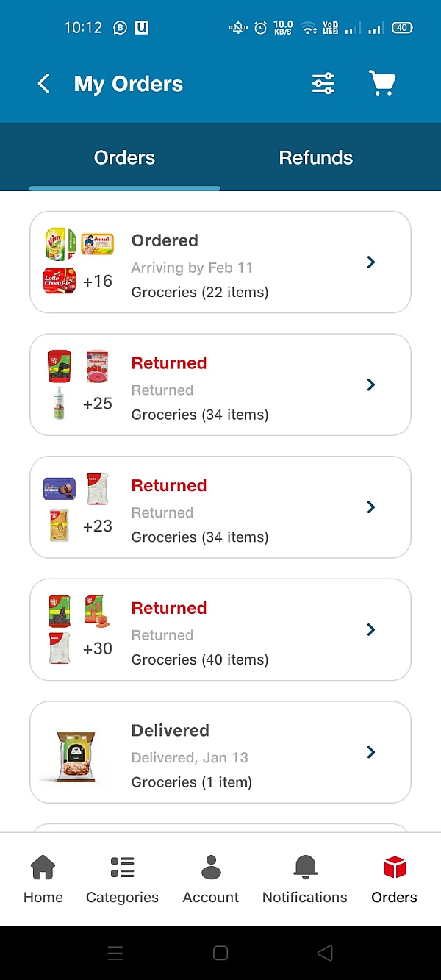Tap the Vim product thumbnail in Ordered card

click(x=61, y=243)
